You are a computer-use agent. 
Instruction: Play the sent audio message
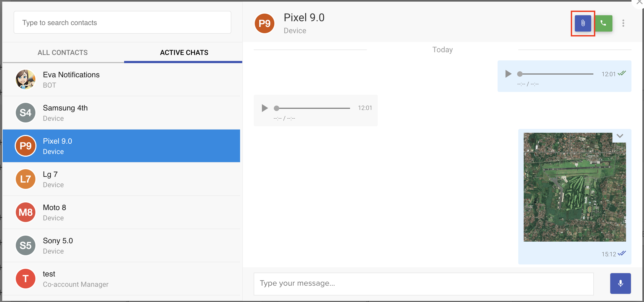click(508, 74)
